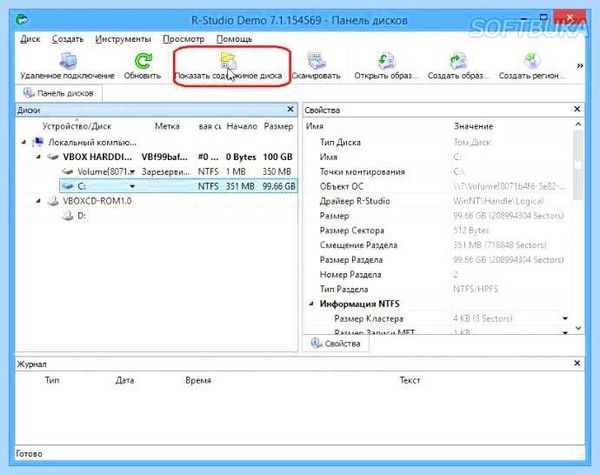Click the Создать регион icon
600x475 pixels.
click(x=531, y=61)
